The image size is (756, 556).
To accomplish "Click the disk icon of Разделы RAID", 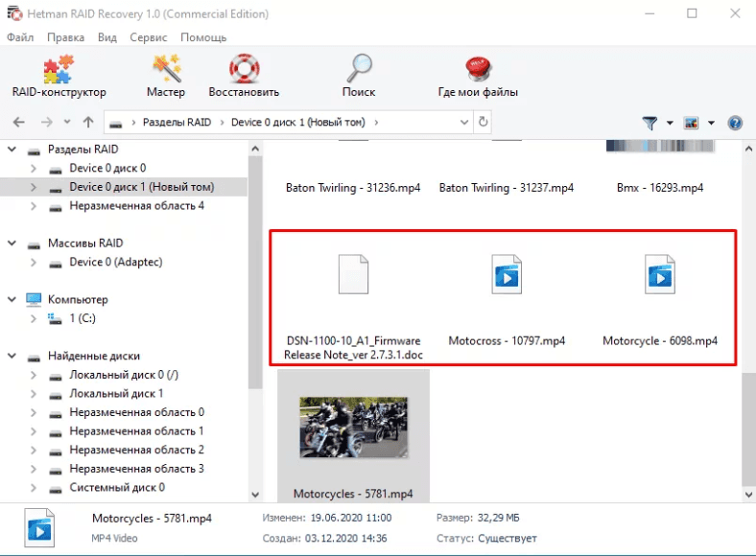I will click(x=34, y=151).
